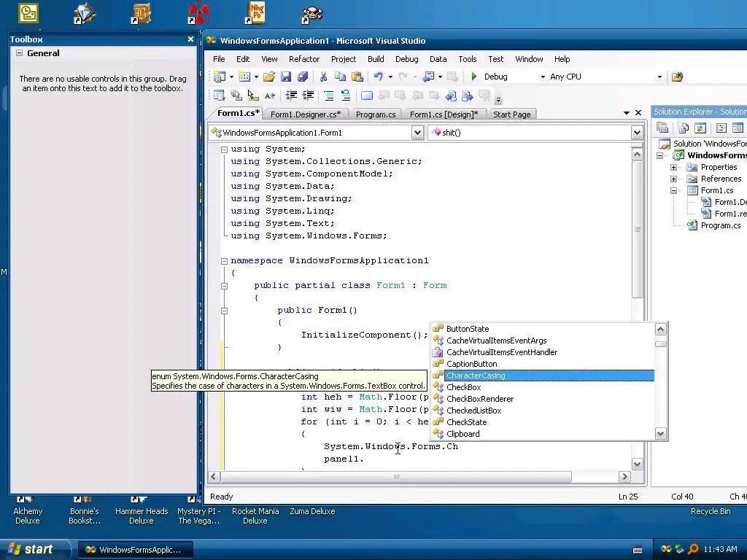
Task: Open the active files list arrow beside tabs
Action: 627,113
